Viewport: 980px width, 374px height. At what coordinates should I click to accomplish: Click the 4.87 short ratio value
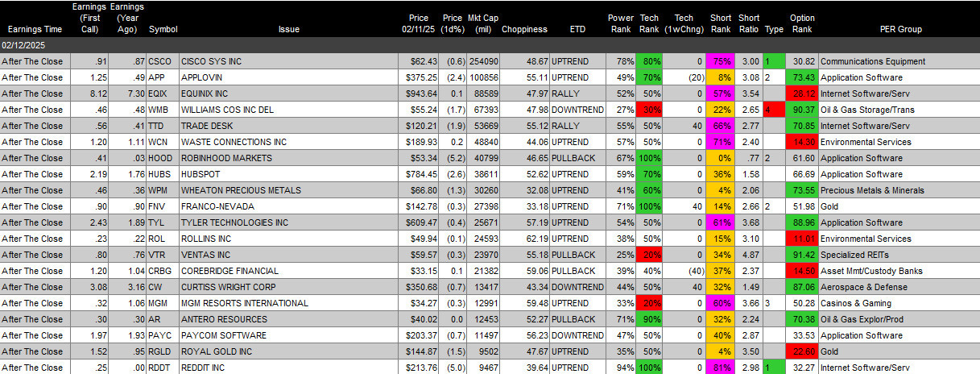[751, 255]
